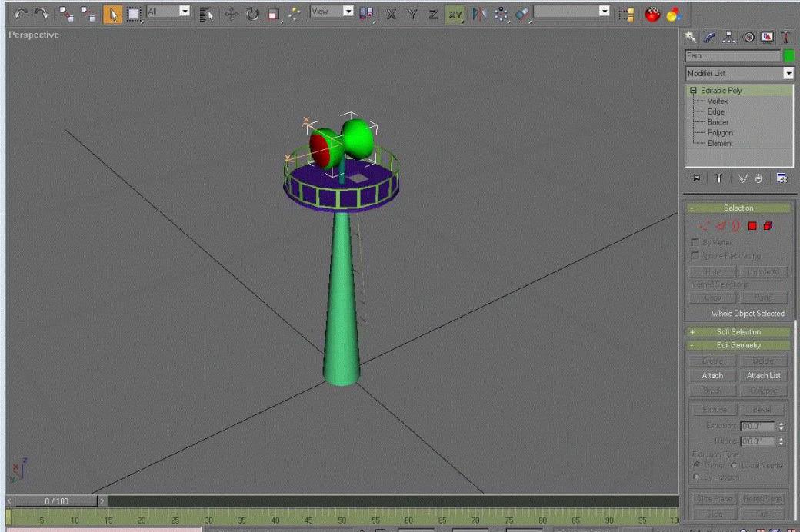Select Element sub-object level in the stack
The image size is (800, 532).
(x=720, y=143)
